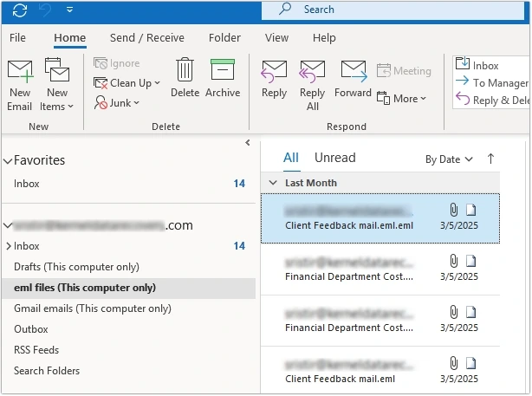
Task: Click the unread count 14 beside Favorites Inbox
Action: tap(239, 184)
